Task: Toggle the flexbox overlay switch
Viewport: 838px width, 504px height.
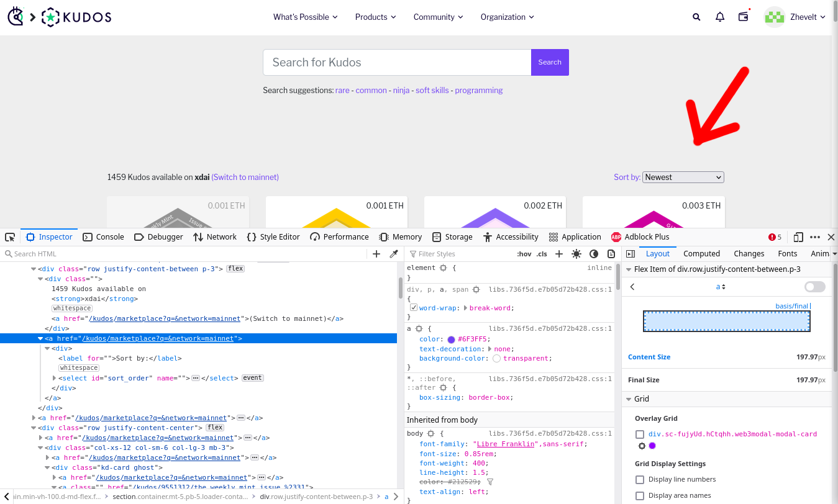Action: tap(815, 287)
